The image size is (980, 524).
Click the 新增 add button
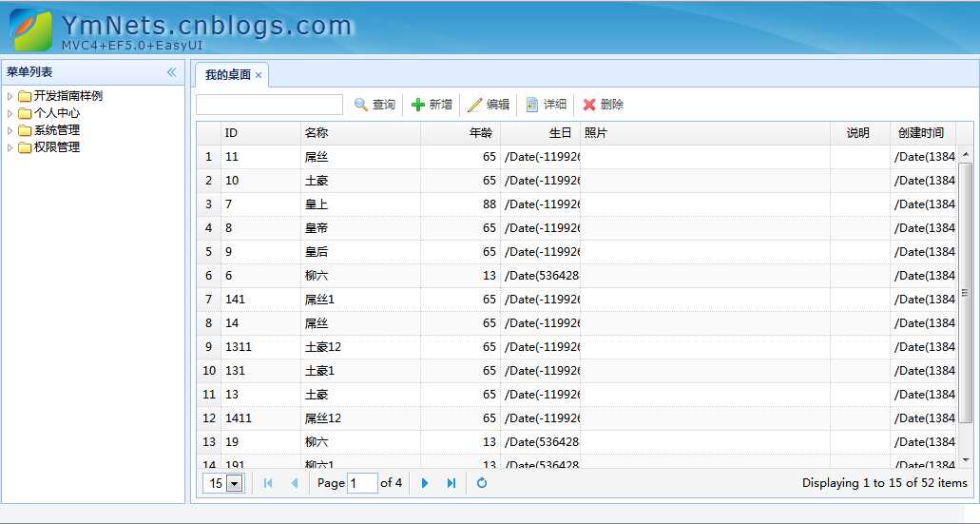tap(432, 105)
